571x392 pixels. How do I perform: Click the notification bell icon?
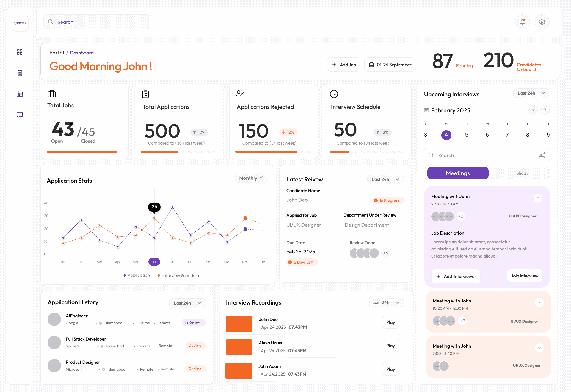pyautogui.click(x=523, y=22)
